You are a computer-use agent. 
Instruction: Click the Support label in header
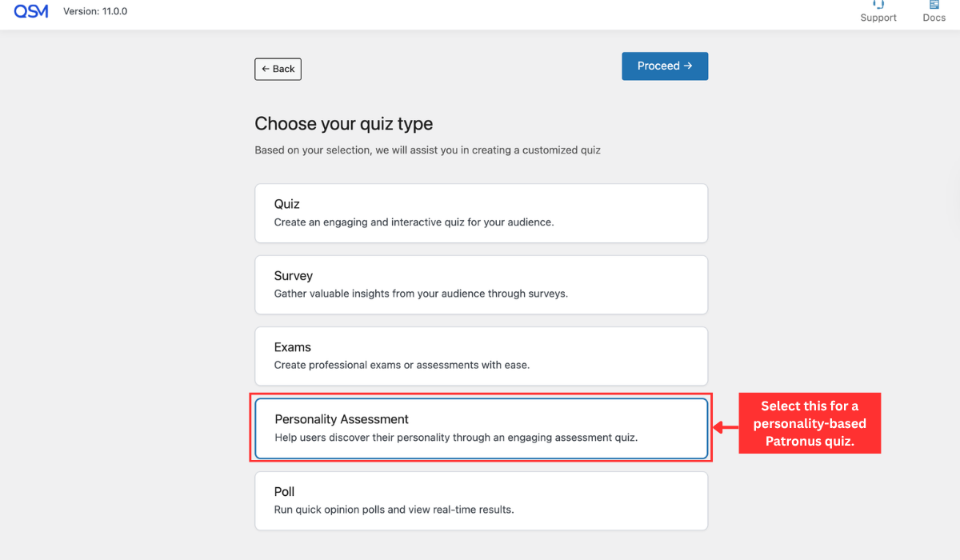(x=878, y=18)
